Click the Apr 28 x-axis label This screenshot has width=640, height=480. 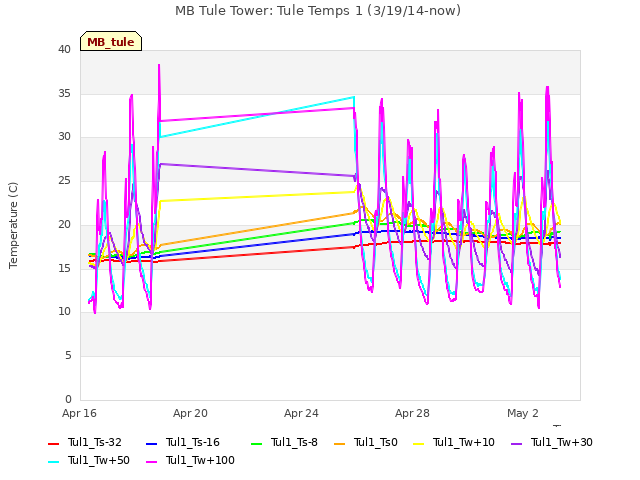click(x=412, y=413)
